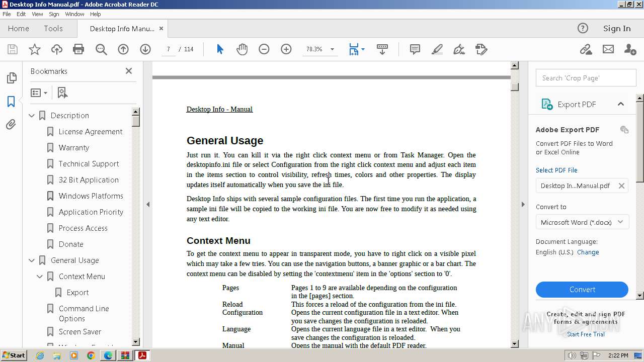Toggle the Bookmarks panel icon
644x362 pixels.
pos(11,101)
